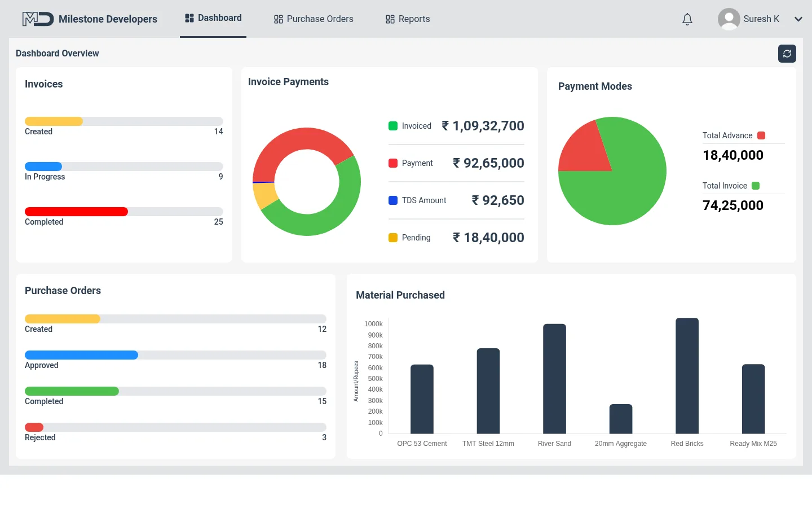Click the Invoices Created progress bar

(124, 121)
